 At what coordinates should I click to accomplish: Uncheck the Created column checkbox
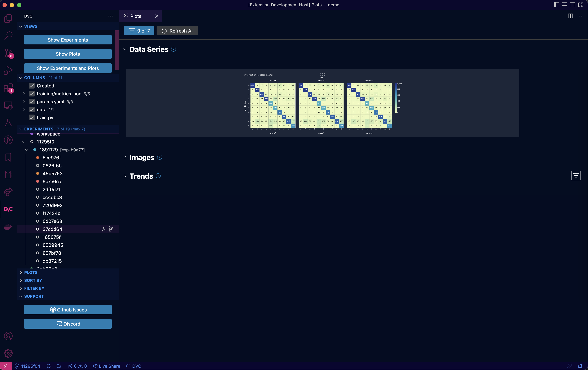click(32, 86)
